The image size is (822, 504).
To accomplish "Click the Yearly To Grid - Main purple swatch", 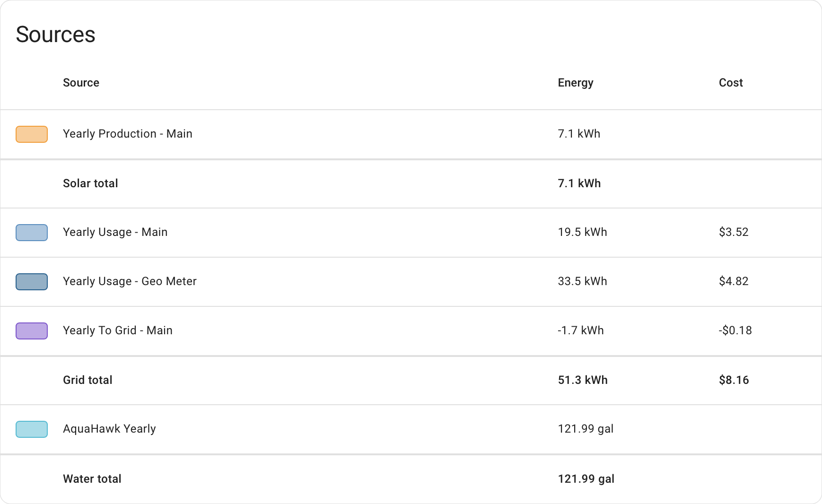I will [x=31, y=330].
